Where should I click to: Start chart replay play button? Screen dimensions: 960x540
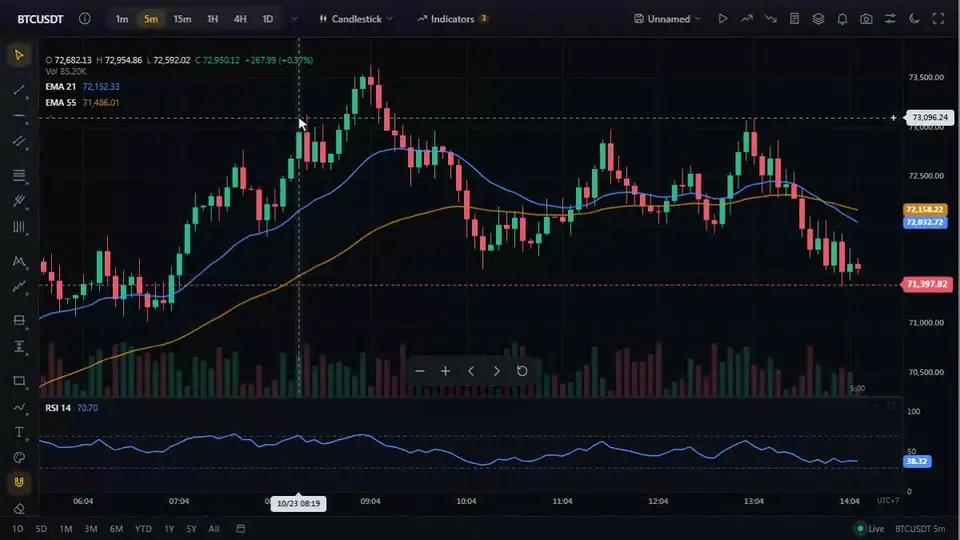[x=722, y=19]
